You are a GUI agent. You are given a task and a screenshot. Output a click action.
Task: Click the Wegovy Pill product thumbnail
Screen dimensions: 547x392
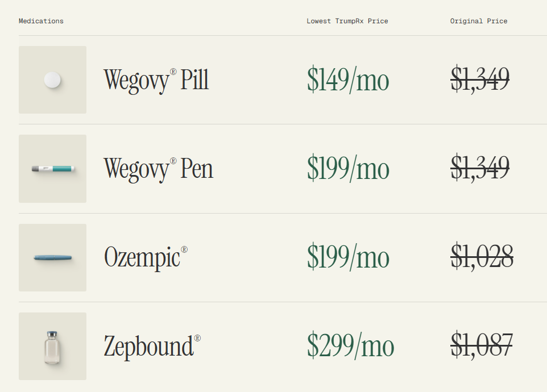52,80
